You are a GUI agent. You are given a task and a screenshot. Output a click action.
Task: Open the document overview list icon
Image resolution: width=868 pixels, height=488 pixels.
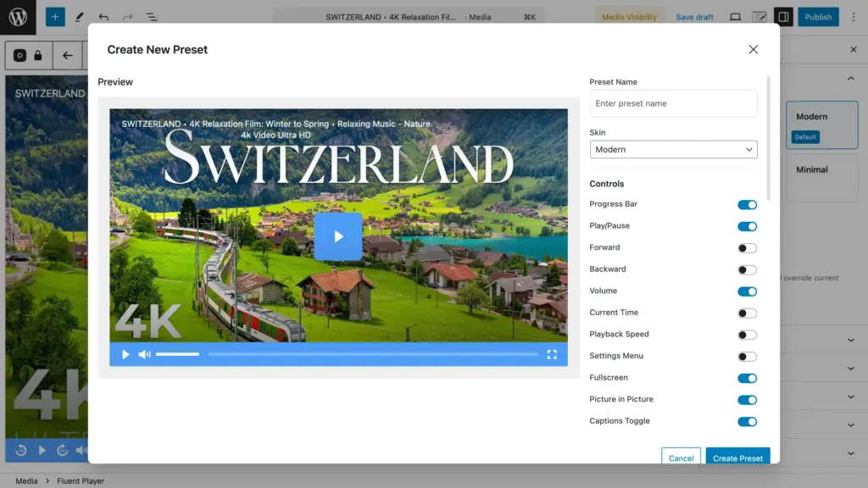point(152,17)
